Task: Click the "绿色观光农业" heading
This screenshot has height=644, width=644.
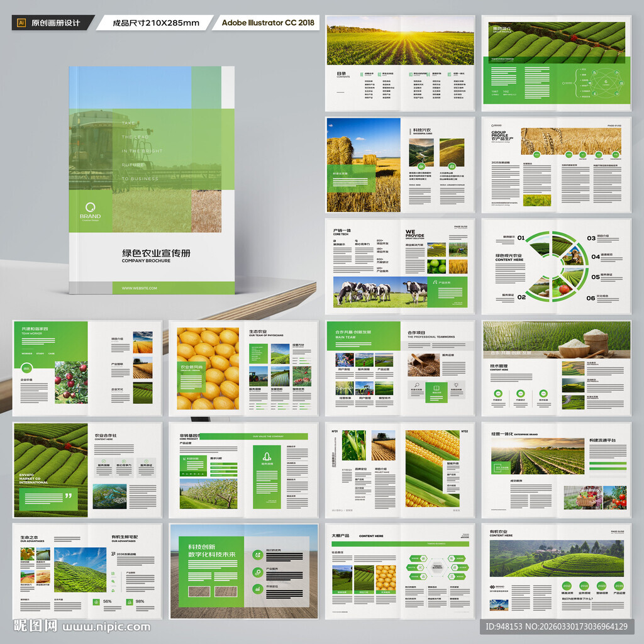Action: 508,255
